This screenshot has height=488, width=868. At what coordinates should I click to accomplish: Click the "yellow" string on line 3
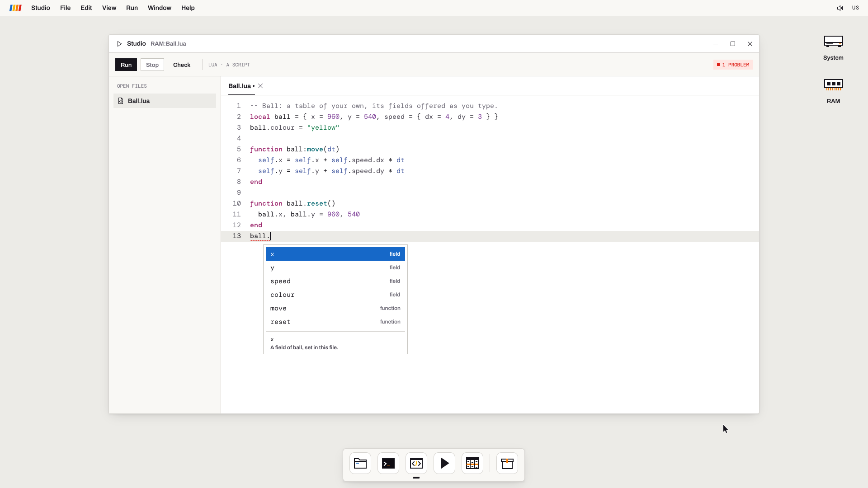pyautogui.click(x=323, y=127)
